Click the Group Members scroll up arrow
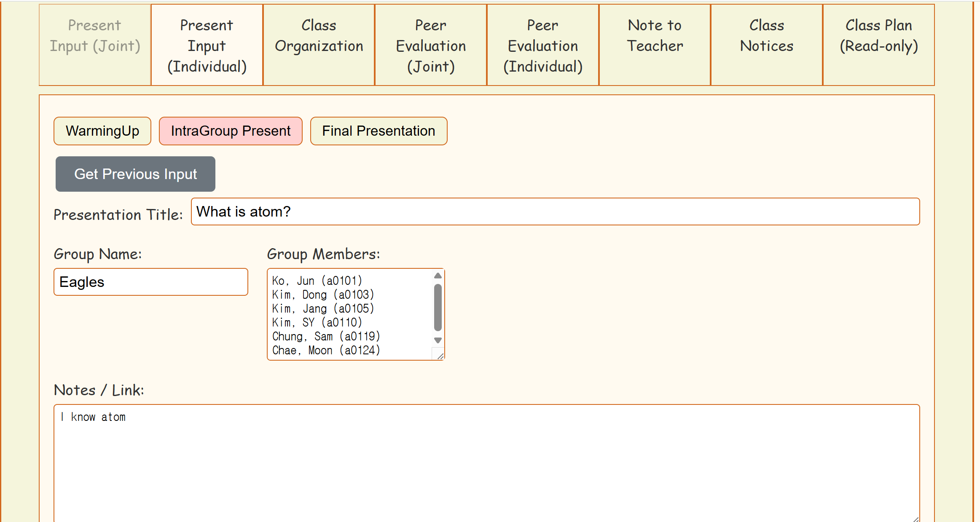The image size is (980, 522). (438, 276)
